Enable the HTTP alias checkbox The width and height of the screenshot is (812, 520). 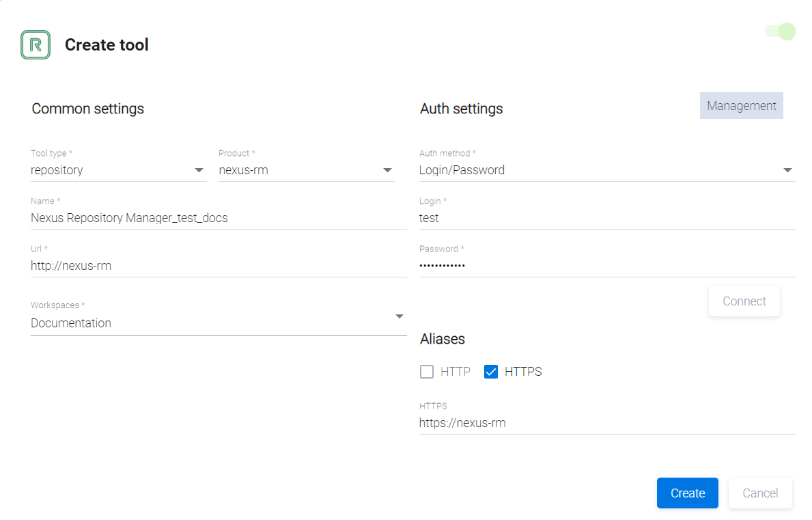427,372
